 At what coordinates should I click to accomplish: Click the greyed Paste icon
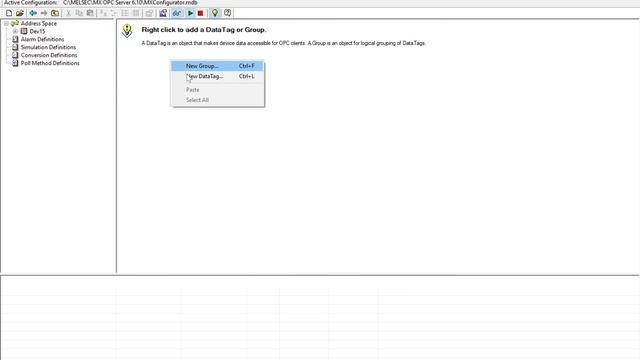pyautogui.click(x=90, y=13)
